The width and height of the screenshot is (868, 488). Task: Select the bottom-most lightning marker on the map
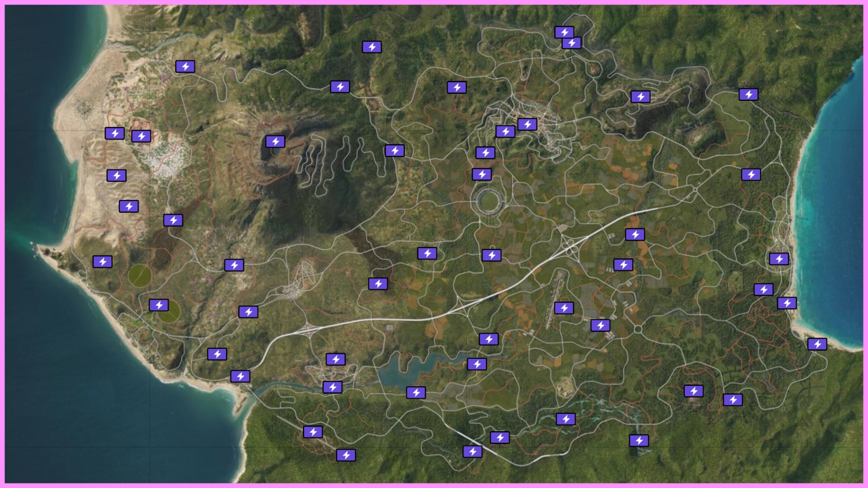(x=346, y=455)
